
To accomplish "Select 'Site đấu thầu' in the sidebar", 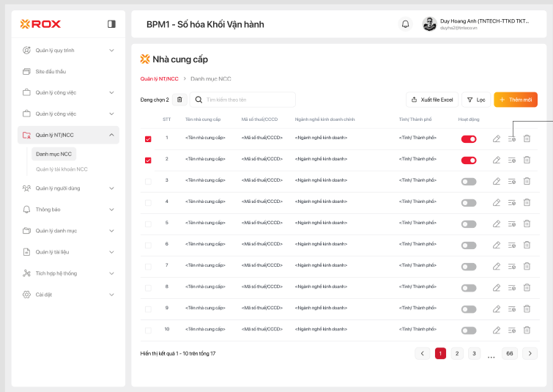I will (51, 72).
